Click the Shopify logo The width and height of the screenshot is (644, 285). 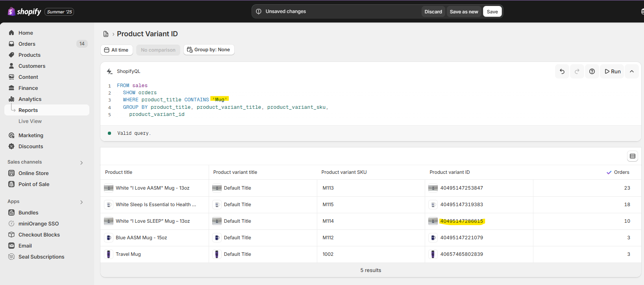click(24, 11)
